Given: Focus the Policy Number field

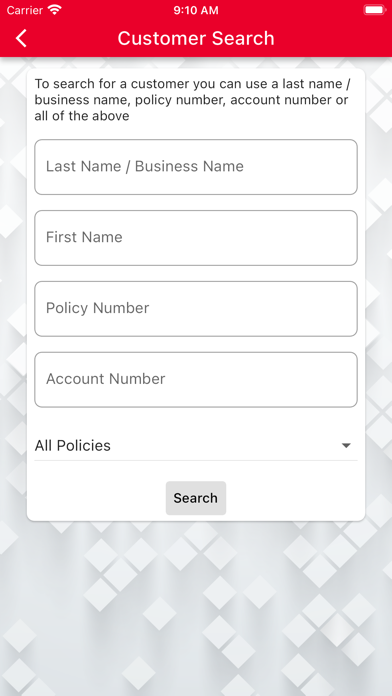Looking at the screenshot, I should coord(196,308).
